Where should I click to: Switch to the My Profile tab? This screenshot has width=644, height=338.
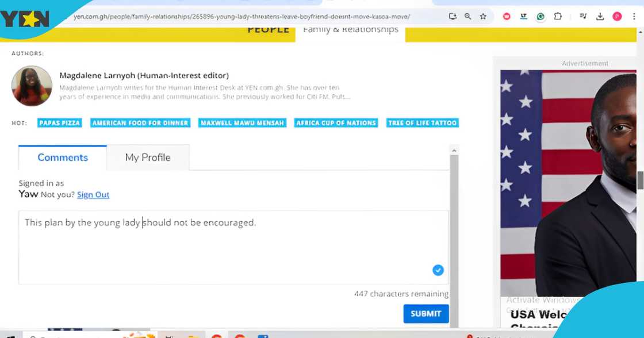[x=147, y=157]
